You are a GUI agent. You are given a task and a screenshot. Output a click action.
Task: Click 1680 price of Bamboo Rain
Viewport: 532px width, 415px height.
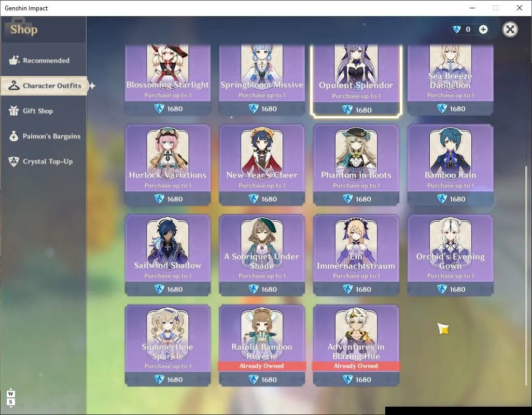point(457,199)
